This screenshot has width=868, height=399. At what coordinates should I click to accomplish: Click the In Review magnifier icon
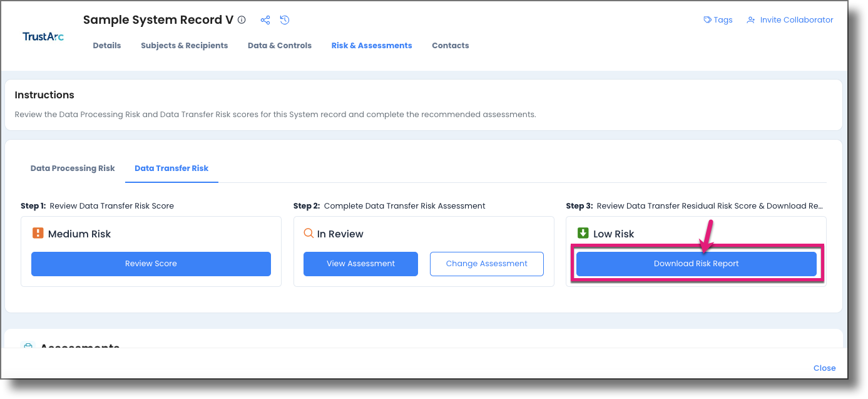pyautogui.click(x=309, y=233)
